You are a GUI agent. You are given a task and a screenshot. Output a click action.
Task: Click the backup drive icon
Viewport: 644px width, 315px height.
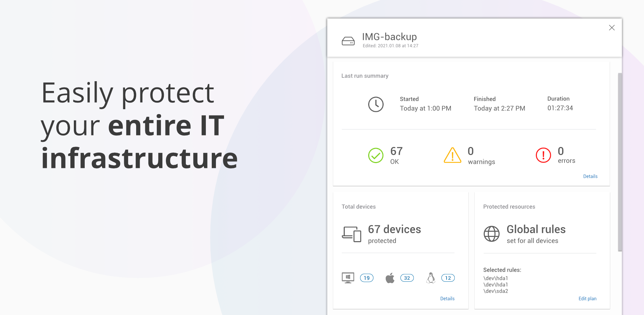348,41
